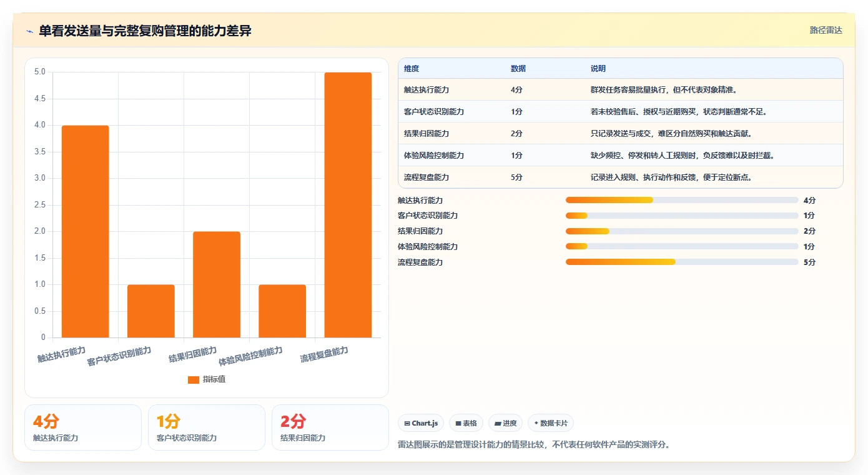Click the 触达执行能力 progress bar
The width and height of the screenshot is (868, 475).
tap(682, 200)
